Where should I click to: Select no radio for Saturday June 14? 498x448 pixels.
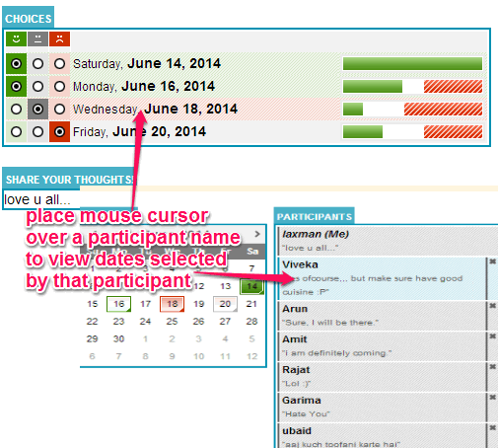tap(59, 63)
